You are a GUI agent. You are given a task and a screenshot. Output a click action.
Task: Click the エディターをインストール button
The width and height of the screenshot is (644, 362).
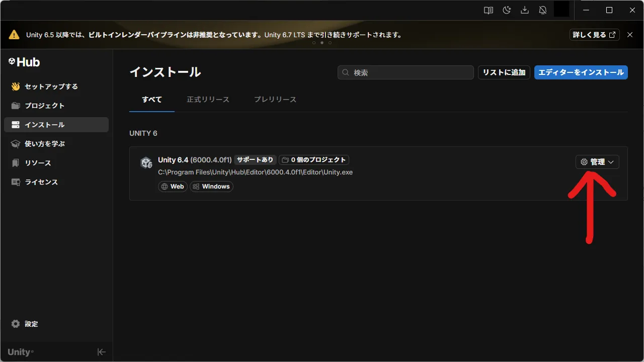pos(581,72)
